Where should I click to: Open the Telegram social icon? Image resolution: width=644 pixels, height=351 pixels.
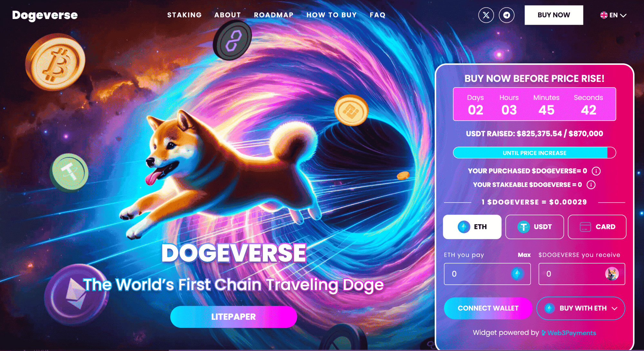coord(507,15)
